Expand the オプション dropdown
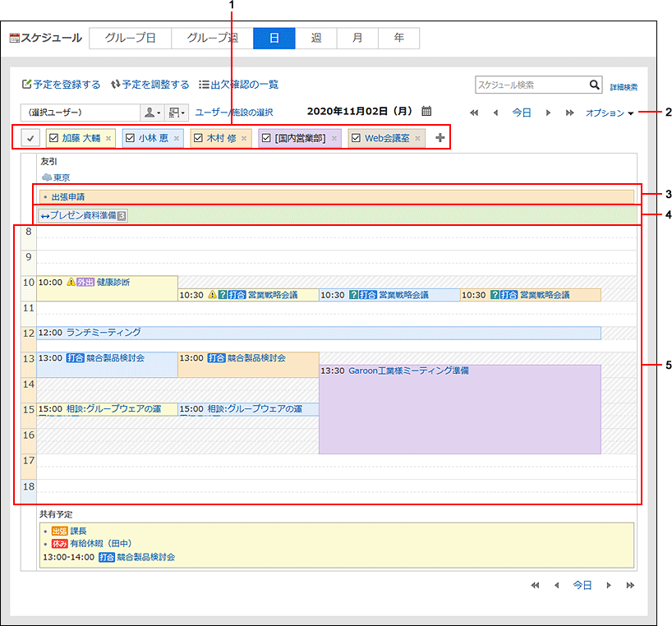Image resolution: width=672 pixels, height=626 pixels. [x=610, y=113]
